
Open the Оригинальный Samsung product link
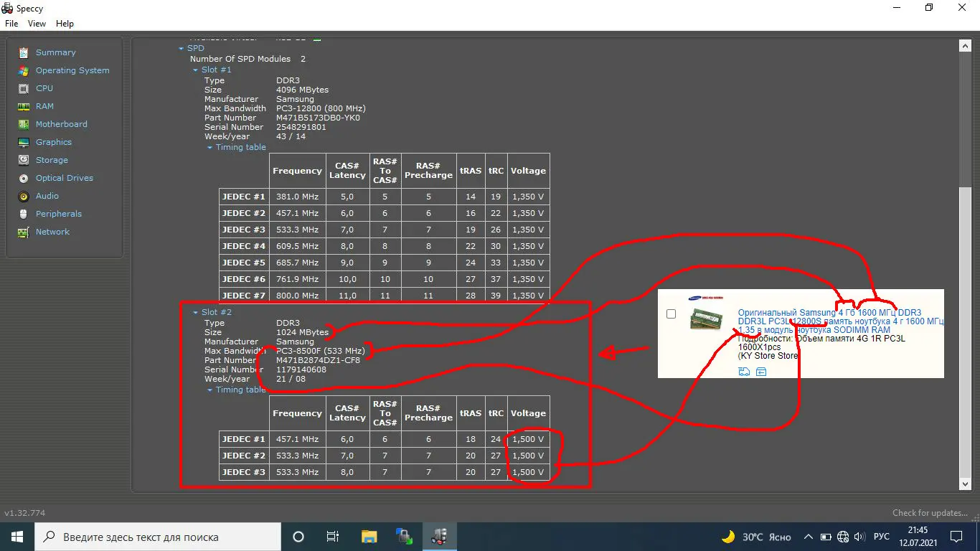point(839,321)
